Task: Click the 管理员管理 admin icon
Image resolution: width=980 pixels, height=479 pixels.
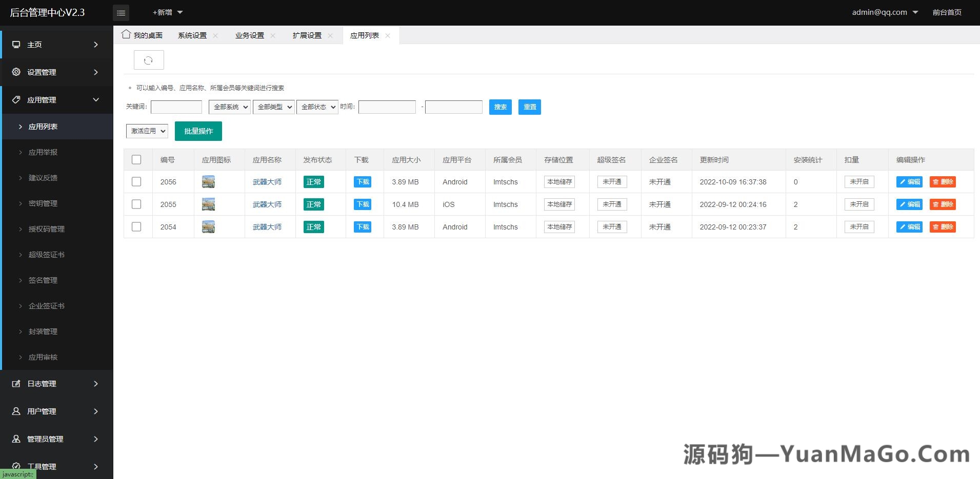Action: pos(15,439)
